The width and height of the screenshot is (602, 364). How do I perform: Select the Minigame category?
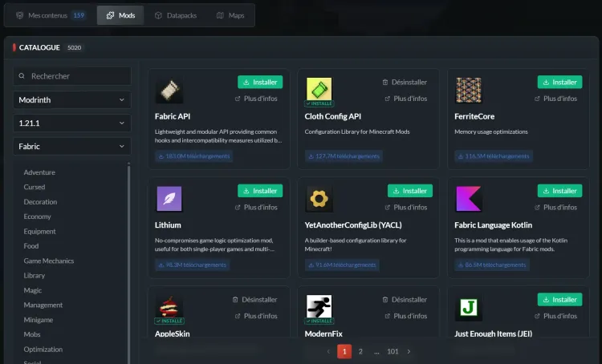(39, 320)
